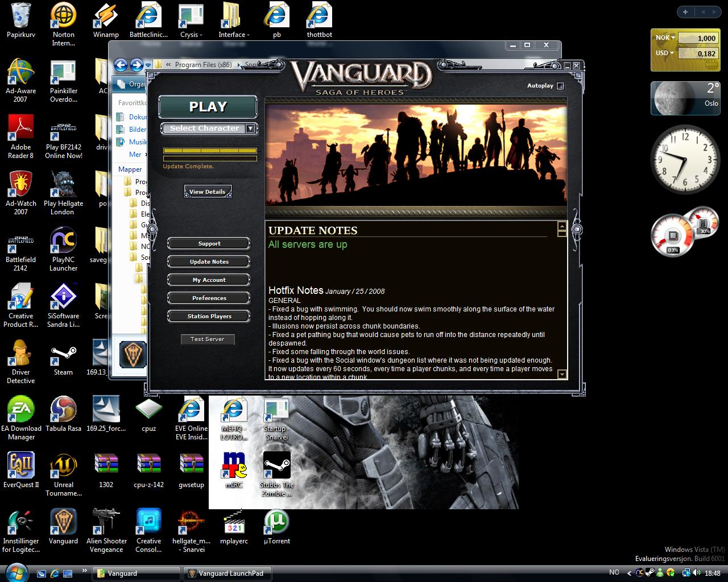
Task: Open launcher Preferences
Action: (x=209, y=298)
